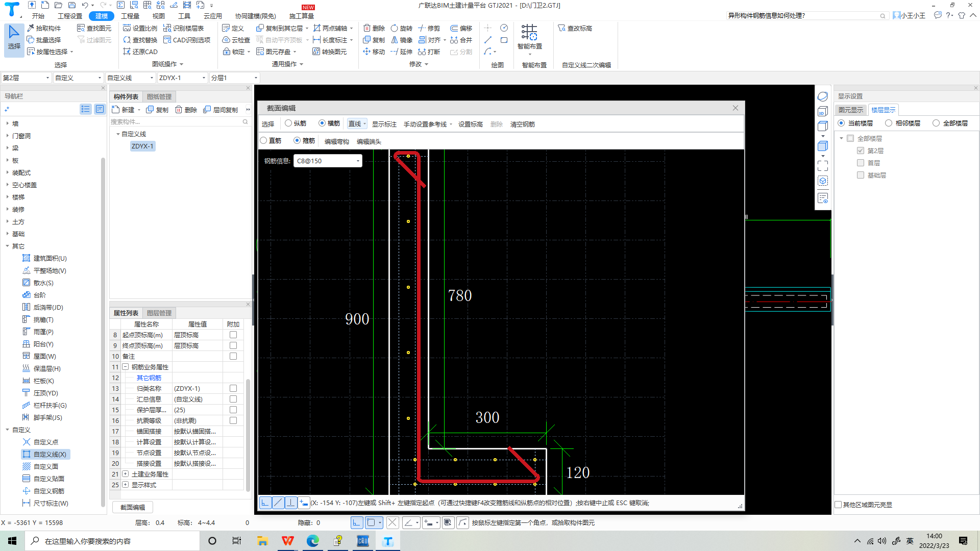This screenshot has width=980, height=551.
Task: Expand the 墙 category in navigation
Action: coord(7,123)
